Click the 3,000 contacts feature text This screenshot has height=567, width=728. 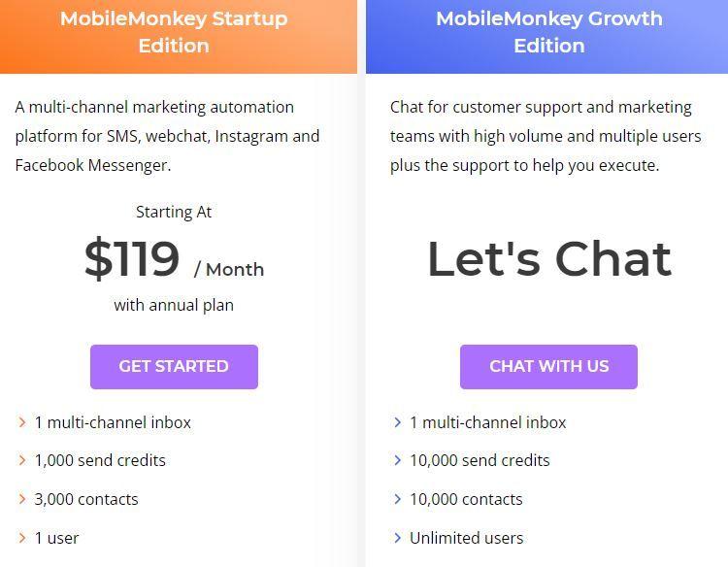click(x=86, y=499)
